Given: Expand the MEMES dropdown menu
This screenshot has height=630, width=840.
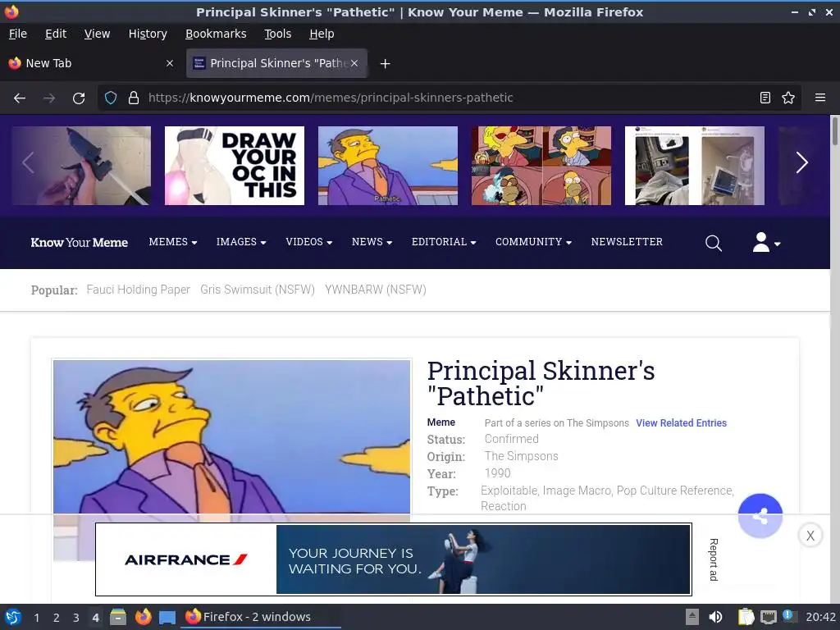Looking at the screenshot, I should tap(173, 242).
